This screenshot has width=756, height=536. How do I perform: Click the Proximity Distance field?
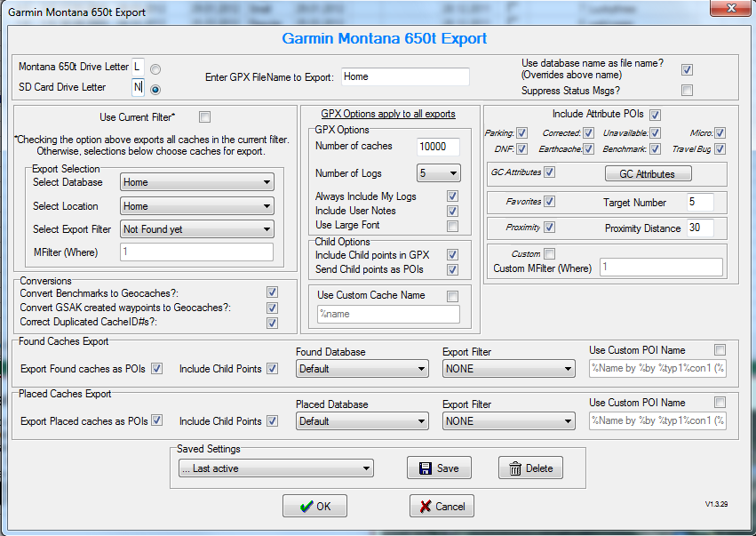(700, 228)
